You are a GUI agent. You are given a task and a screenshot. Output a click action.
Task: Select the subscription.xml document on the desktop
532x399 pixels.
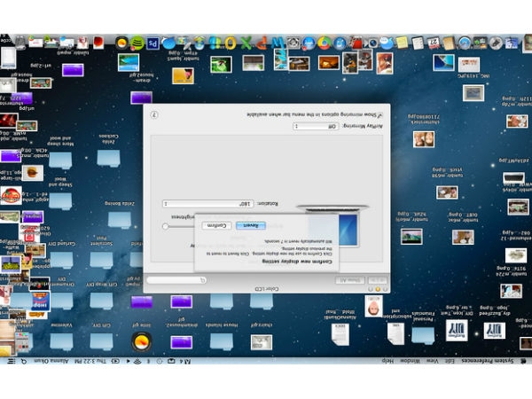click(x=395, y=333)
